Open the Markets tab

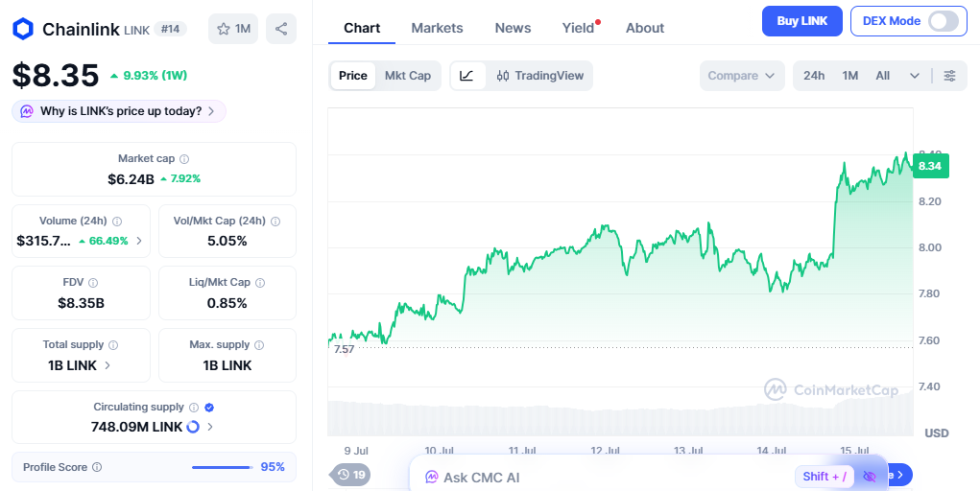pyautogui.click(x=437, y=28)
